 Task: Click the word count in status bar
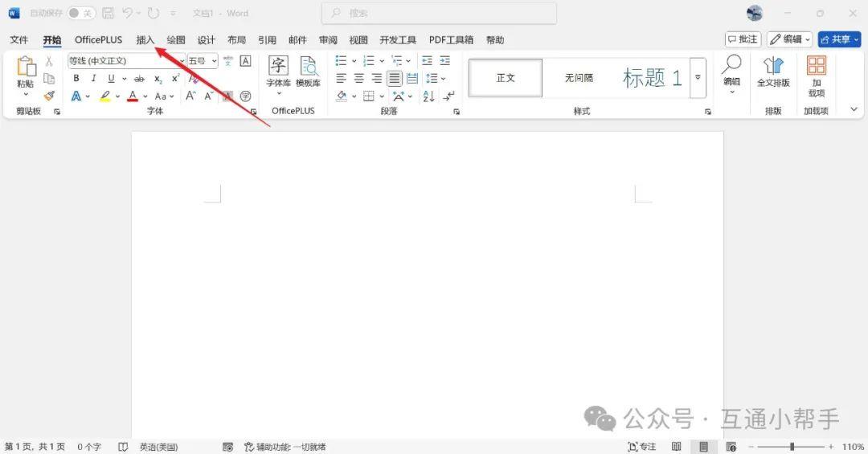[89, 446]
